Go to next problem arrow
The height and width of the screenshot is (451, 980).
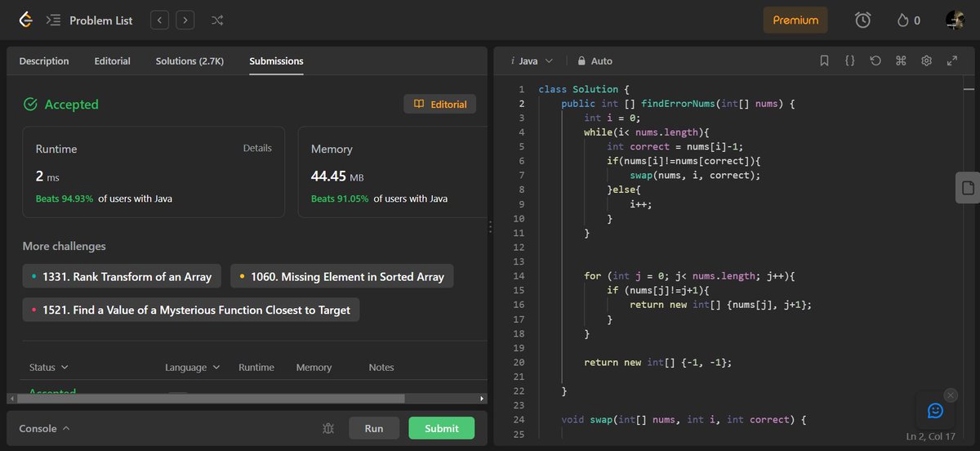pyautogui.click(x=185, y=20)
